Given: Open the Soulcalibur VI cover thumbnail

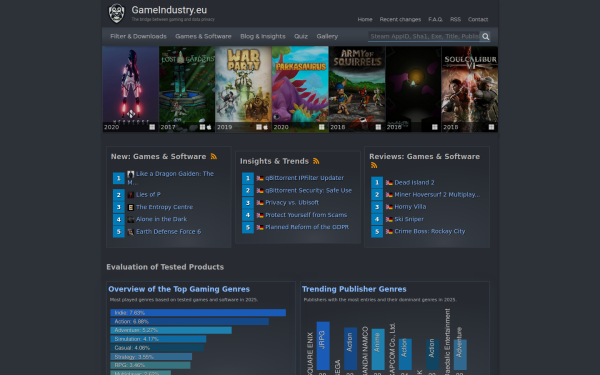Looking at the screenshot, I should click(470, 89).
